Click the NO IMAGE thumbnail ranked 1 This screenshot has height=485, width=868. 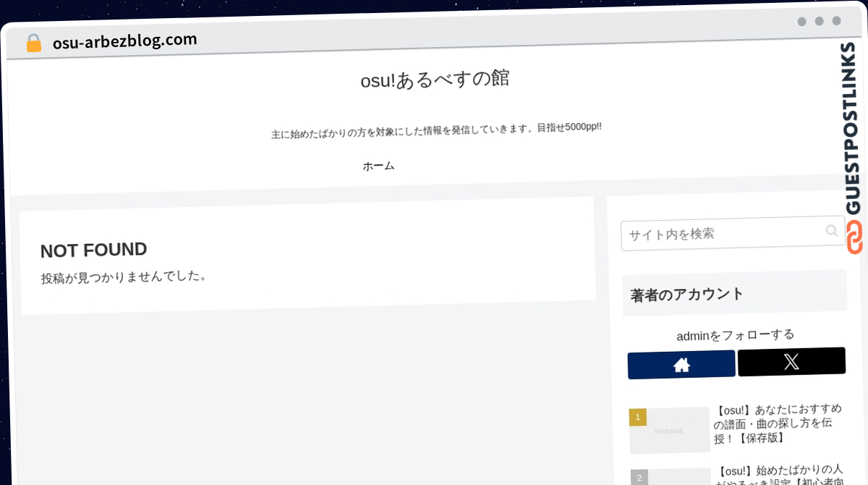pyautogui.click(x=669, y=430)
